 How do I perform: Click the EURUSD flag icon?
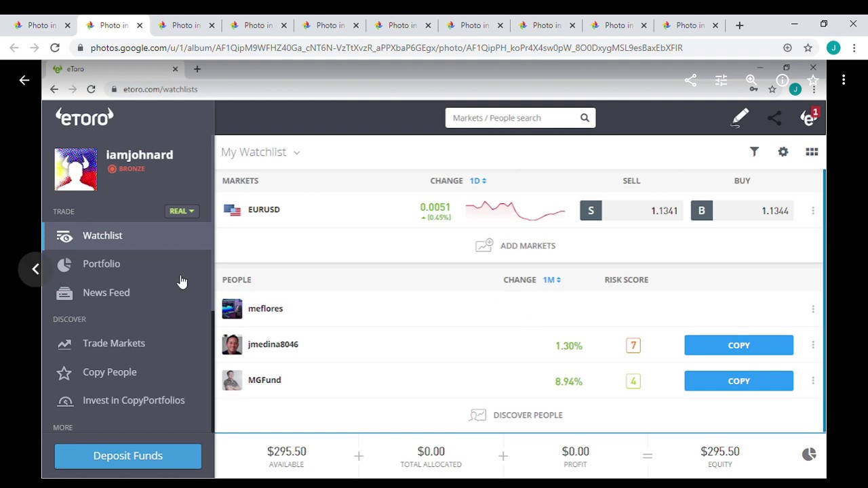point(233,210)
